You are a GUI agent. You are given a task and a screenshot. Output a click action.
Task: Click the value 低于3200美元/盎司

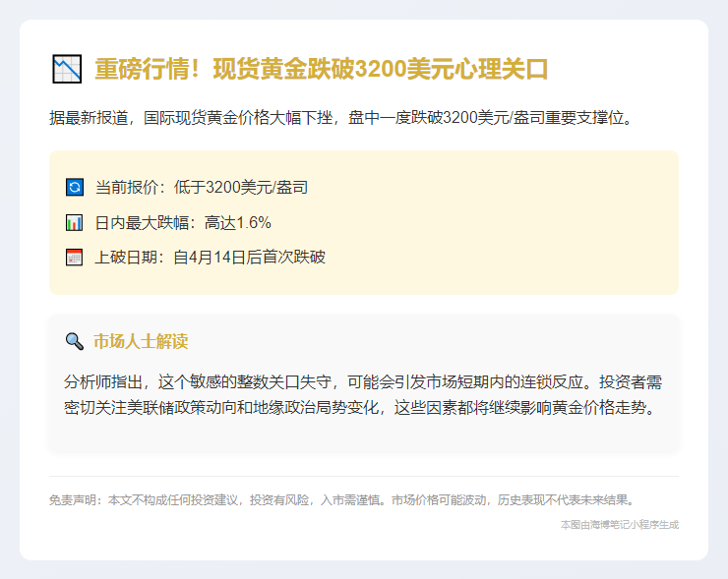[x=241, y=187]
